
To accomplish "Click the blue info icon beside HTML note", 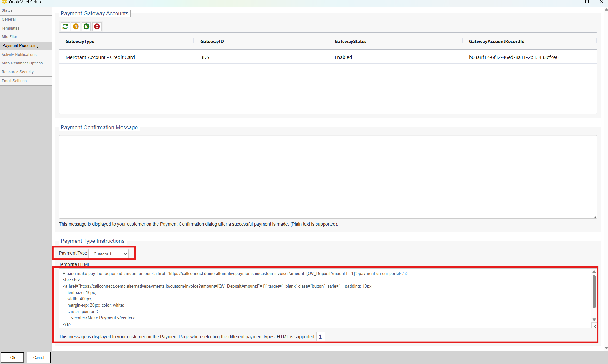I will [x=320, y=336].
